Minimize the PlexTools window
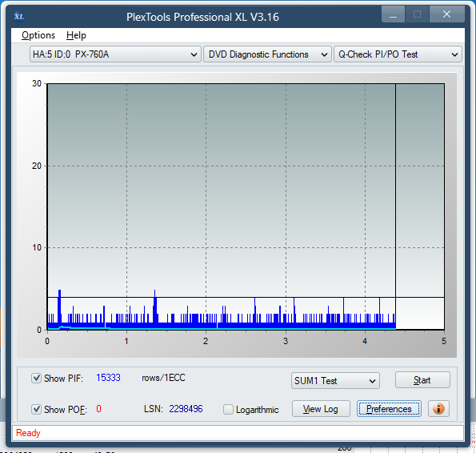This screenshot has width=476, height=453. pyautogui.click(x=393, y=14)
